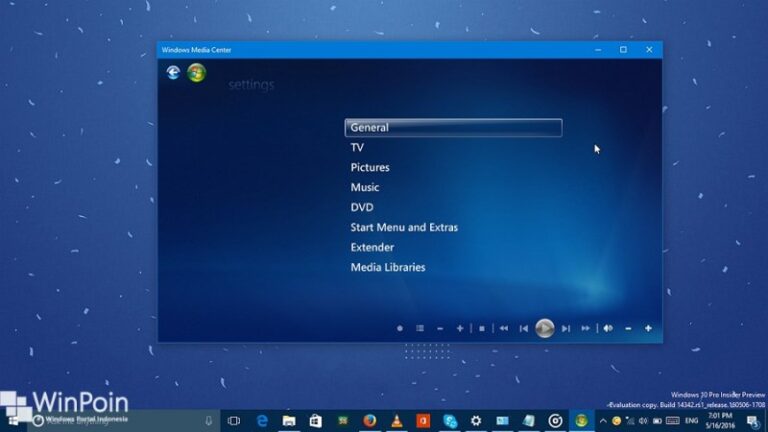Open the TV settings category
This screenshot has height=432, width=768.
tap(357, 147)
